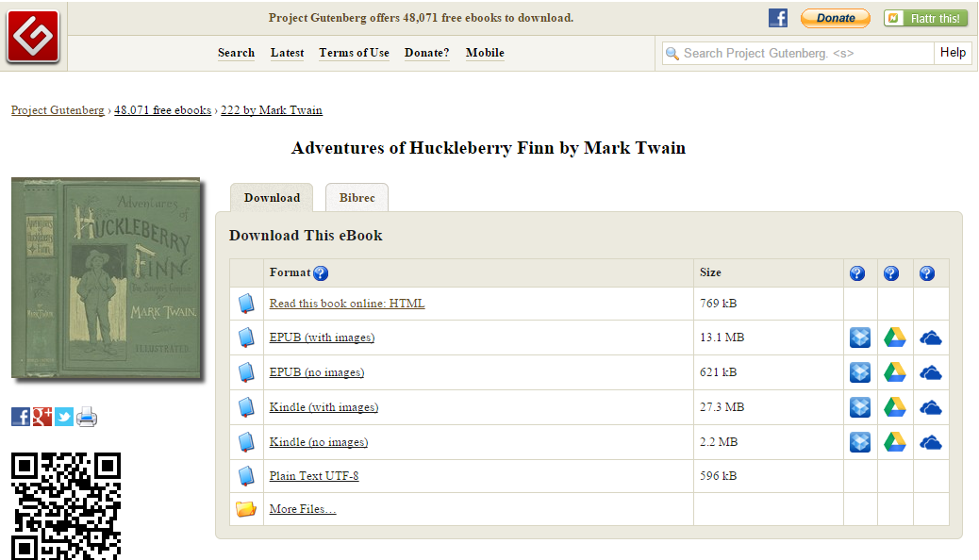This screenshot has height=560, width=979.
Task: Send Kindle (with images) to OneDrive
Action: tap(930, 408)
